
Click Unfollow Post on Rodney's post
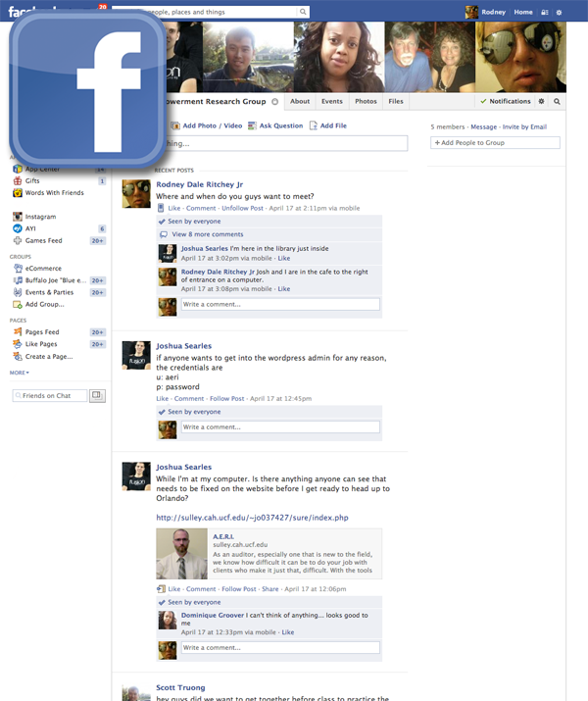243,208
